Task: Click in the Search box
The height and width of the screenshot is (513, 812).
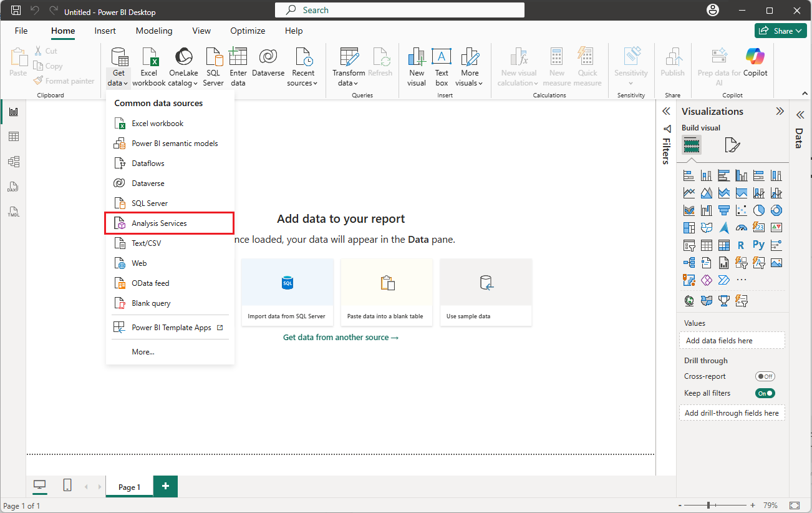Action: click(x=400, y=10)
